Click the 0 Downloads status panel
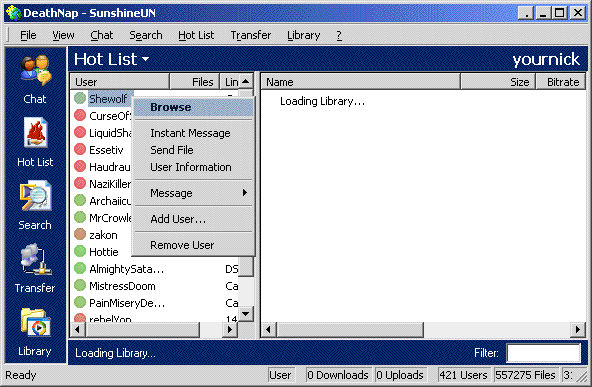This screenshot has width=592, height=387. pos(338,375)
